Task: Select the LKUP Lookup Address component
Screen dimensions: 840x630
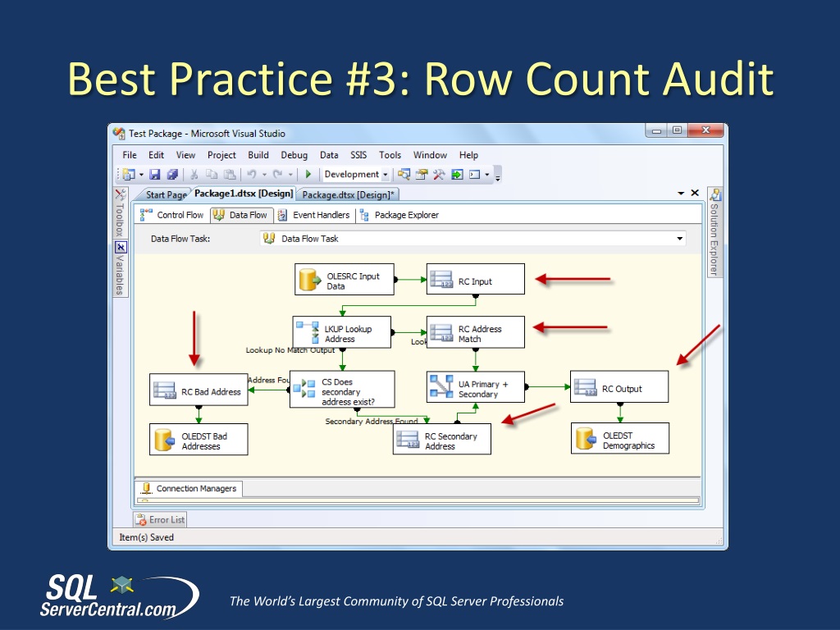Action: pyautogui.click(x=342, y=332)
